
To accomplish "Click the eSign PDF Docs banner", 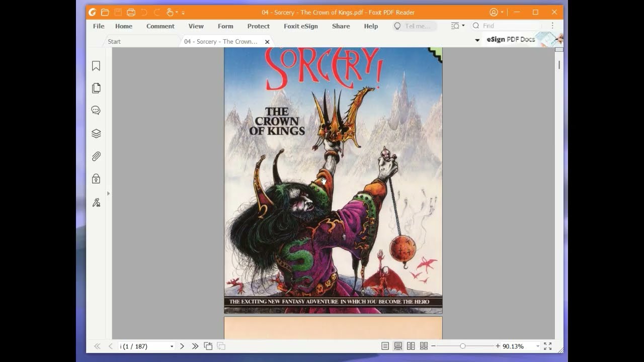I will pos(523,39).
